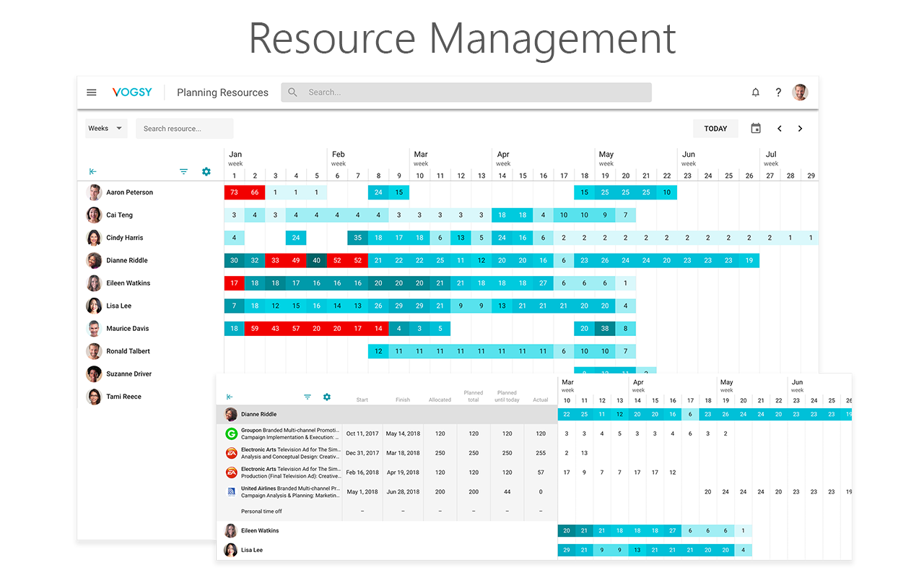Viewport: 924px width, 578px height.
Task: Navigate back using the left chevron
Action: (779, 128)
